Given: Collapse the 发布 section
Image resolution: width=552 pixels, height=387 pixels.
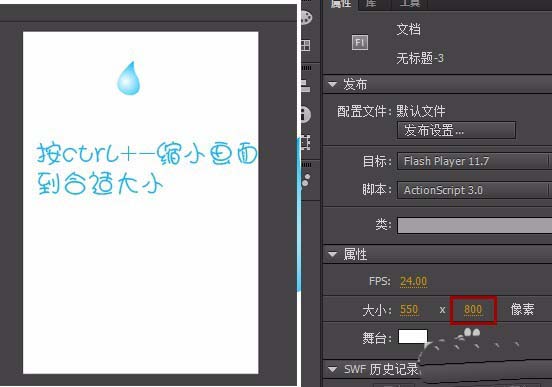Looking at the screenshot, I should click(332, 84).
